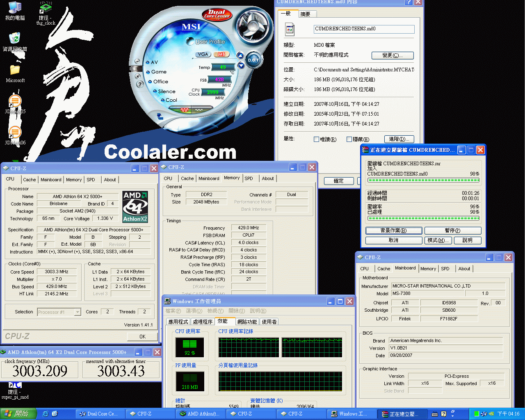The image size is (525, 420).
Task: Open the Microsoft folder on desktop
Action: click(15, 74)
